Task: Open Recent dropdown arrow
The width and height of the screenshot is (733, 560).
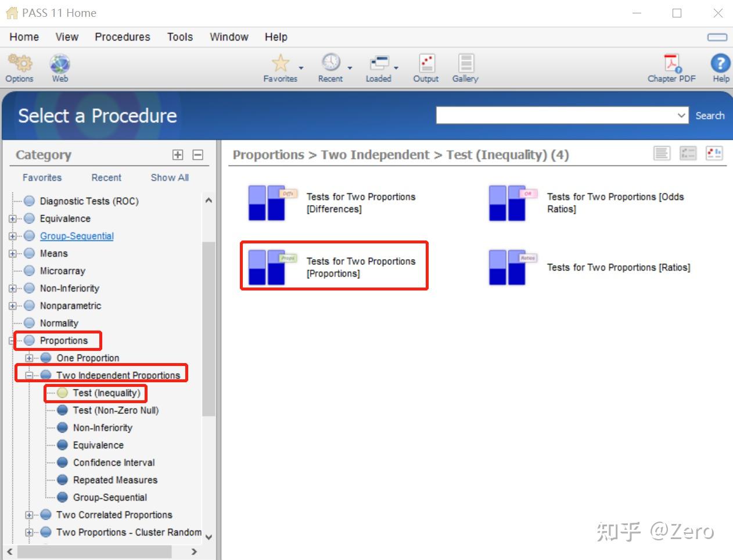Action: 350,68
